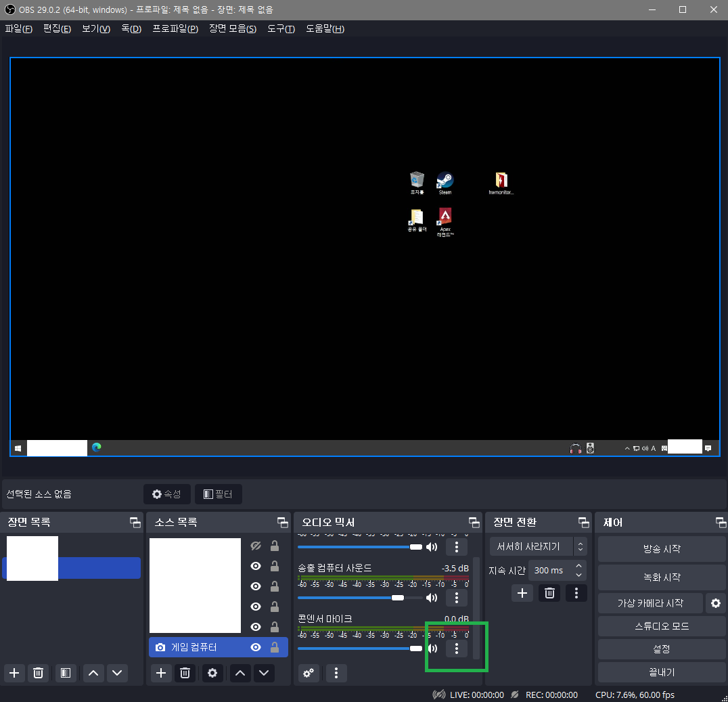Move the source down in 소스 목록

click(x=264, y=673)
